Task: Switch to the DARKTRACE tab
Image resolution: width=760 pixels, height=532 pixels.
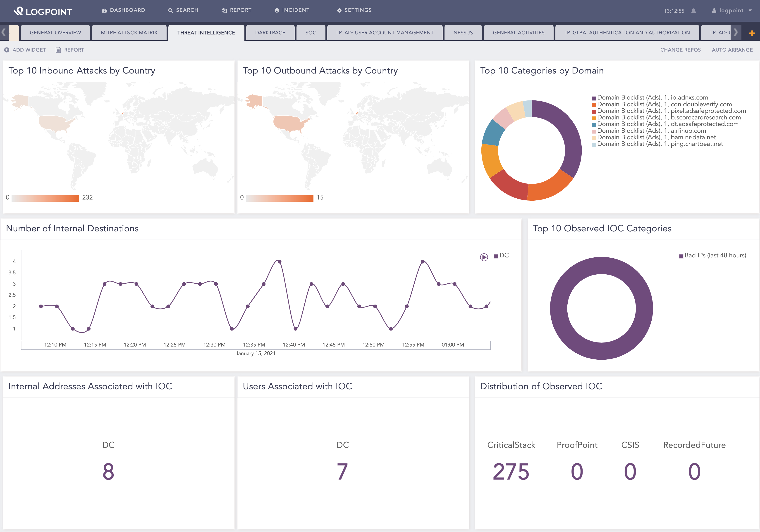Action: (x=270, y=33)
